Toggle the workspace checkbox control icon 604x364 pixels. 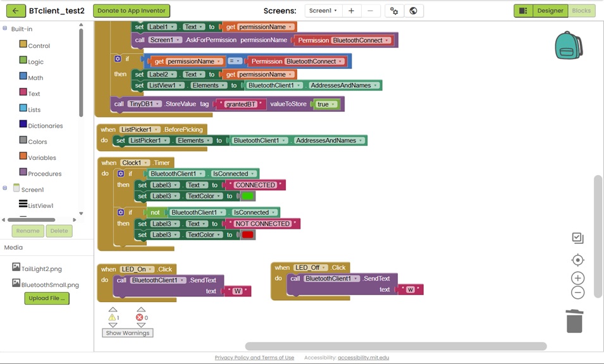[577, 238]
